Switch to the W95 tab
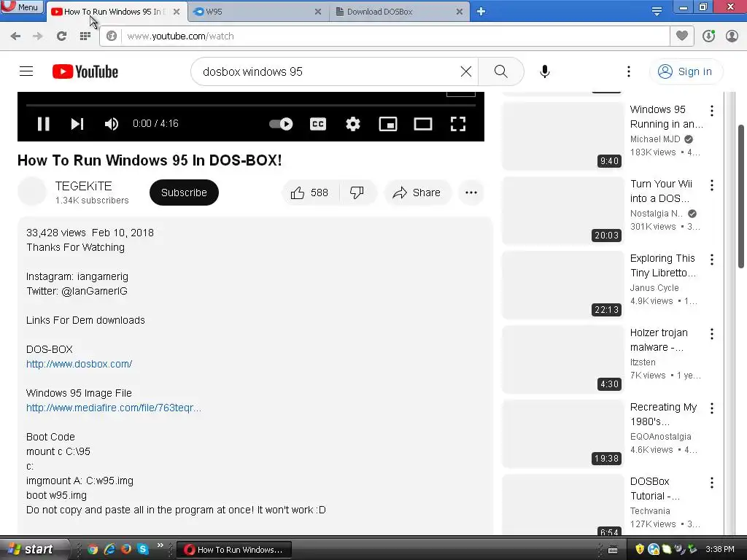Viewport: 747px width, 560px height. pyautogui.click(x=258, y=12)
